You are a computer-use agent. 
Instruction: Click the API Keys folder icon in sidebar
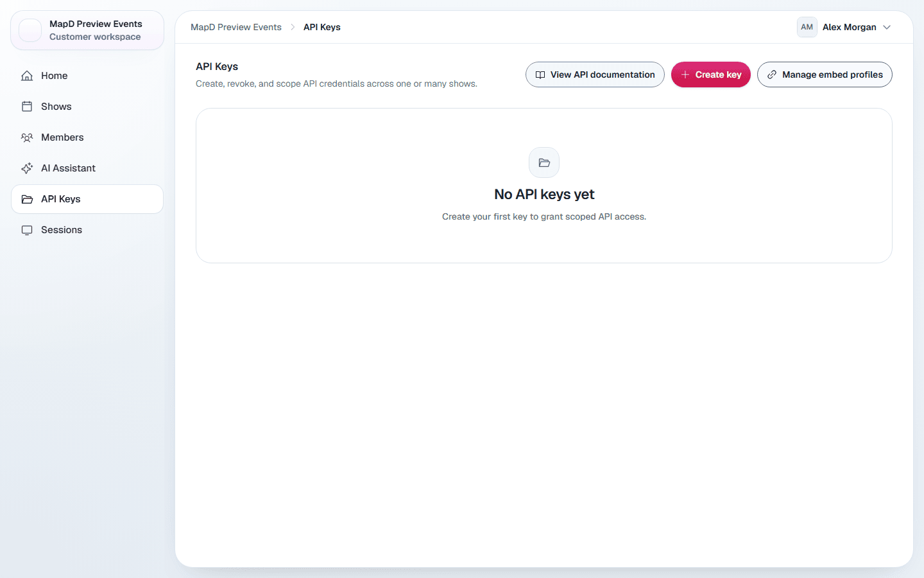[x=27, y=199]
